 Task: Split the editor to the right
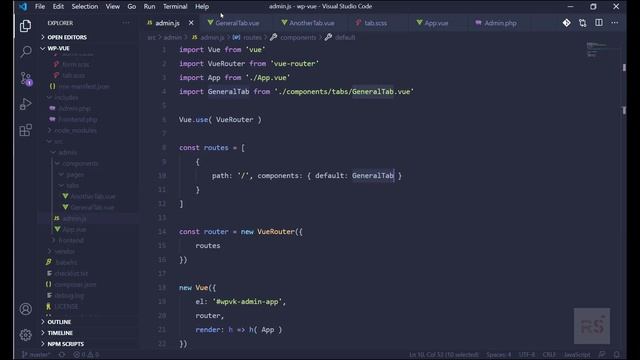click(599, 23)
